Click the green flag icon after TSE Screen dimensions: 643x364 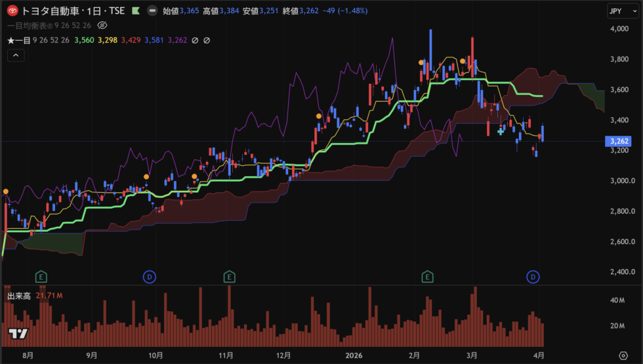(135, 10)
